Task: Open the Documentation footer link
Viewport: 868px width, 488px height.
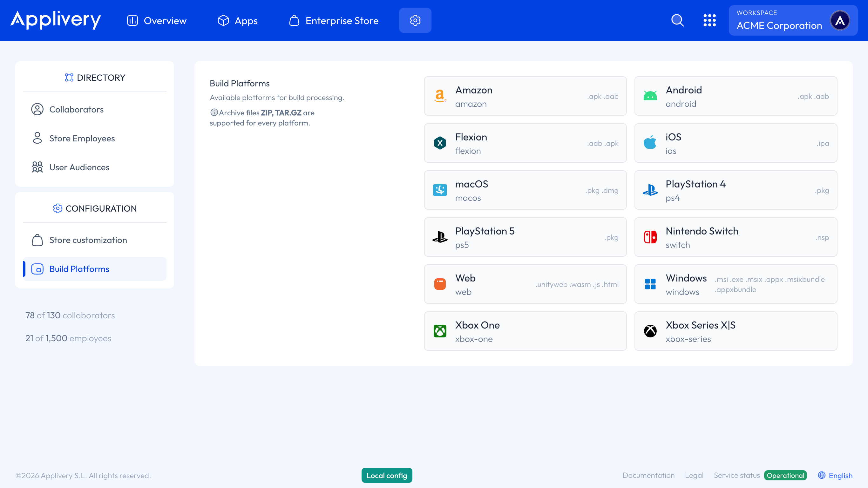Action: click(649, 475)
